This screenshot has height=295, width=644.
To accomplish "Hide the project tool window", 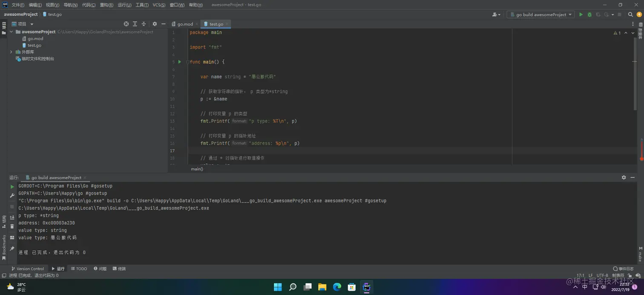I will coord(163,24).
